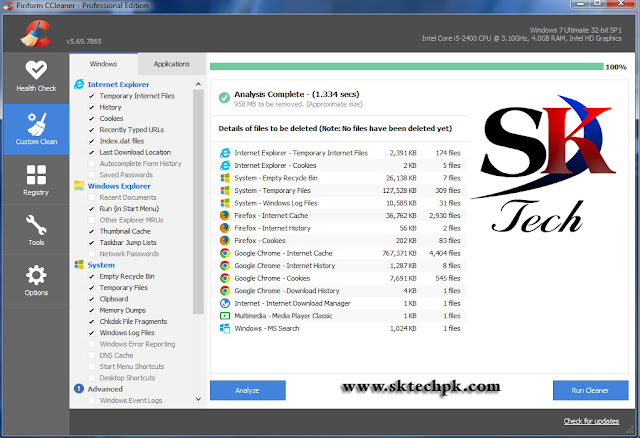Click Windows icon for Empty Recycle Bin result
The width and height of the screenshot is (640, 438).
click(225, 178)
